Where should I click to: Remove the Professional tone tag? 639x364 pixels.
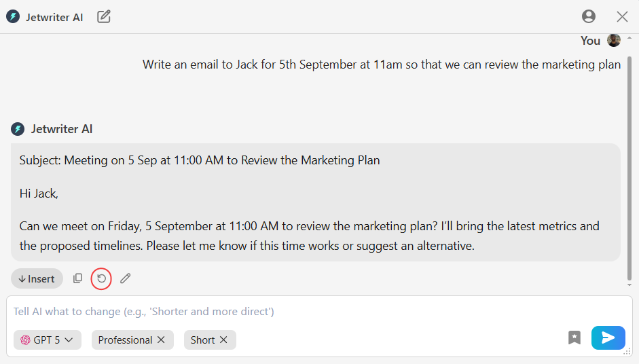point(161,340)
